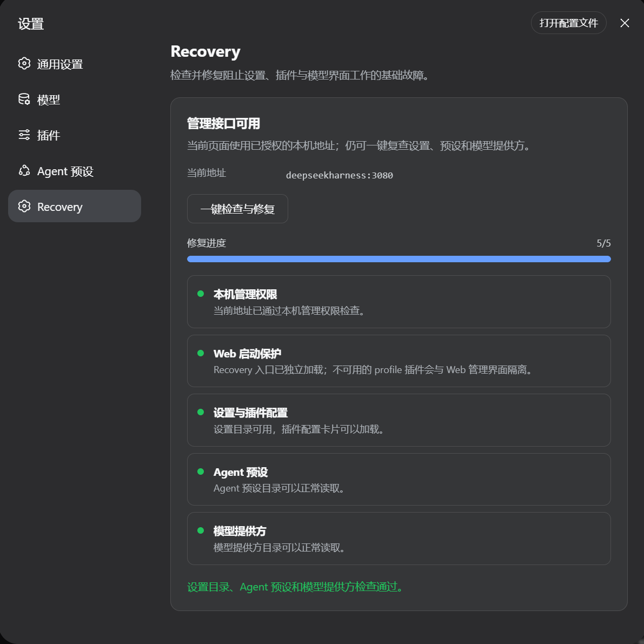Click the 设置 dialog title
The height and width of the screenshot is (644, 644).
click(31, 24)
